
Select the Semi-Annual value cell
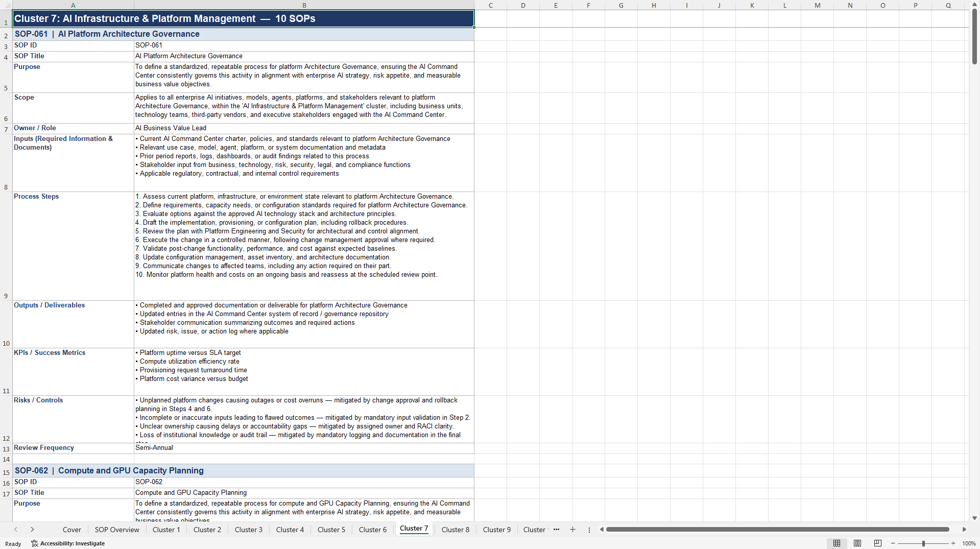click(304, 448)
